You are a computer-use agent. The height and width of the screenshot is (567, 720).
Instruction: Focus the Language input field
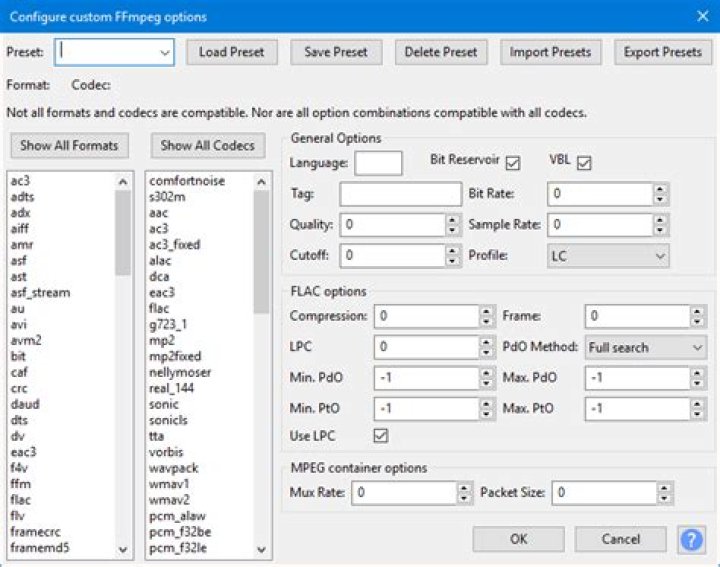(378, 163)
